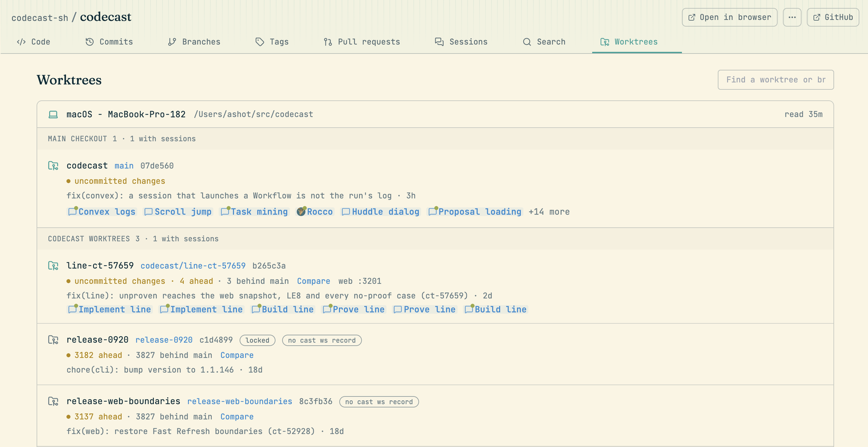This screenshot has width=868, height=447.
Task: Click the worktree icon beside release-0920
Action: tap(53, 340)
